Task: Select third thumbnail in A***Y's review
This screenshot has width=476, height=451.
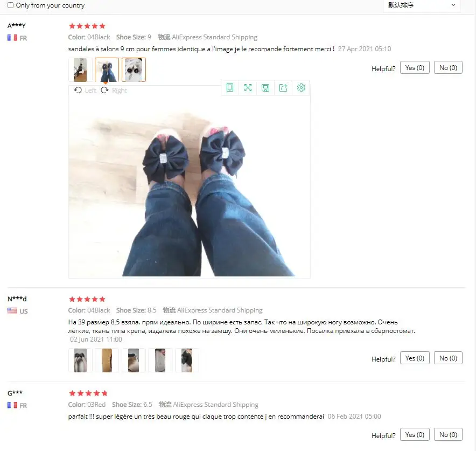Action: [134, 70]
